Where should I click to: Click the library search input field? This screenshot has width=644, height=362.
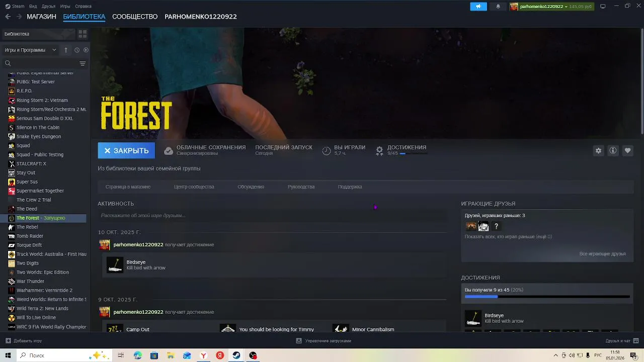coord(44,63)
